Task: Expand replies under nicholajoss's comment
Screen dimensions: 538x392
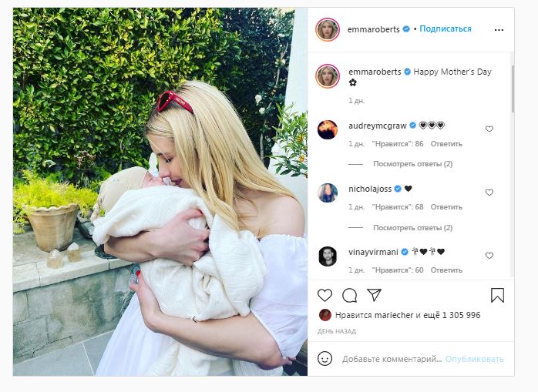Action: tap(412, 228)
